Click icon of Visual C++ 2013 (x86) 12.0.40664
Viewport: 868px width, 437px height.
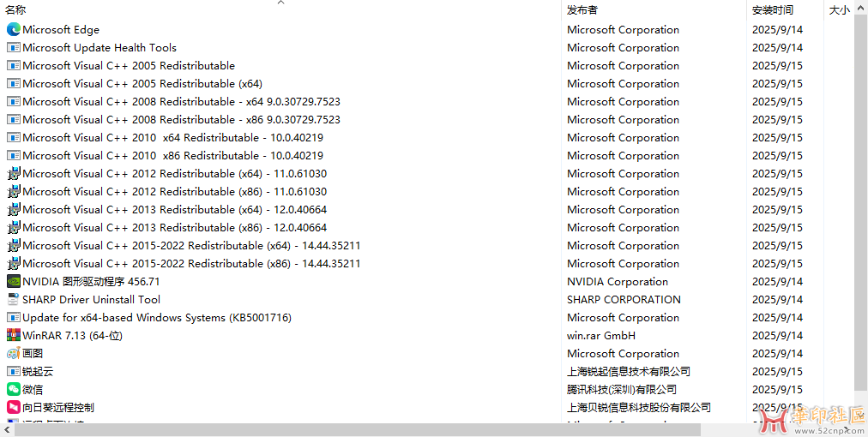(13, 227)
